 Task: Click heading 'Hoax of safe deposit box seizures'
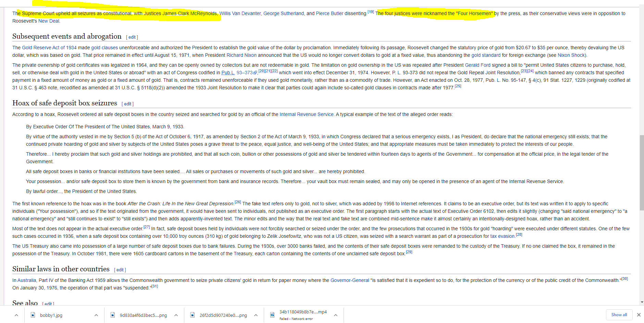65,103
